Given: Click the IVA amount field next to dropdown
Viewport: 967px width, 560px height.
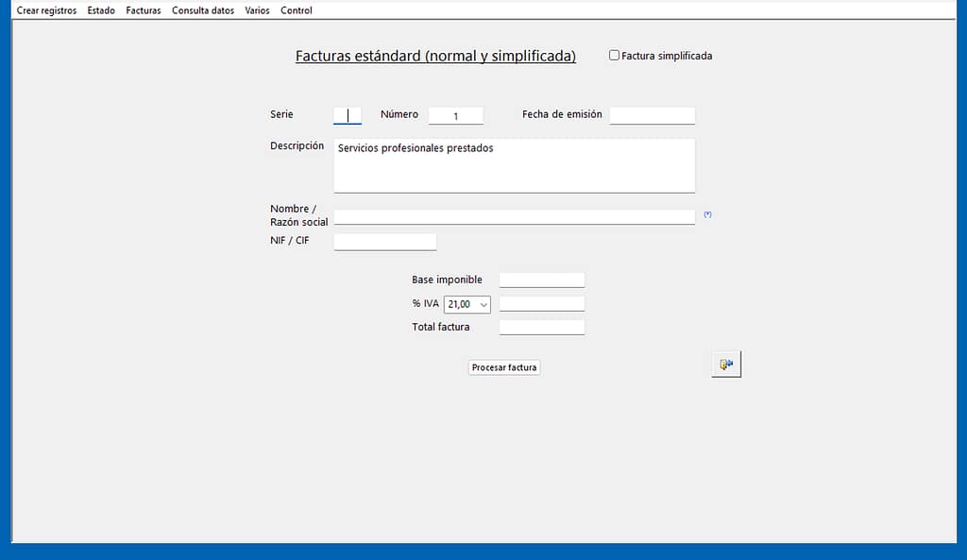Looking at the screenshot, I should click(541, 304).
